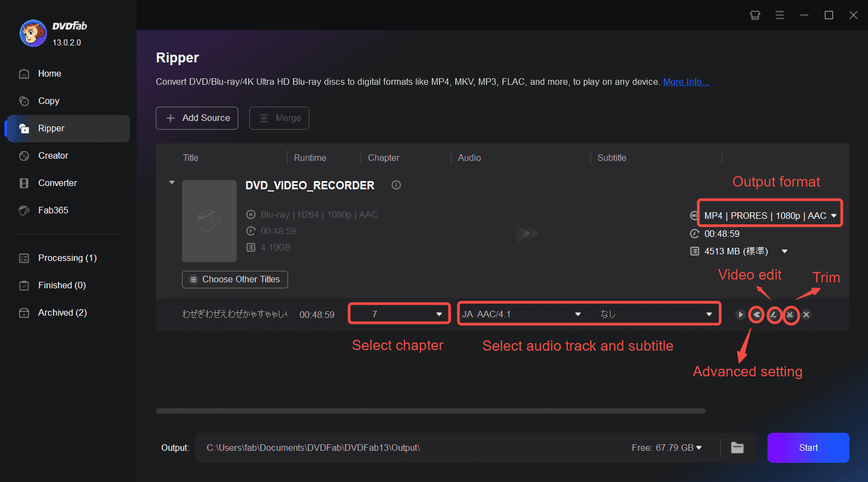Viewport: 868px width, 482px height.
Task: Start the ripping process
Action: [x=808, y=448]
